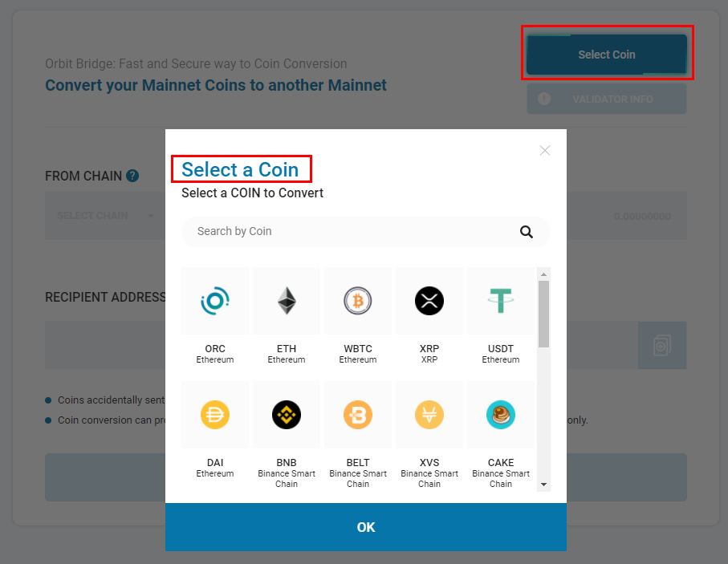This screenshot has width=728, height=564.
Task: Select the XRP coin icon
Action: [x=429, y=301]
